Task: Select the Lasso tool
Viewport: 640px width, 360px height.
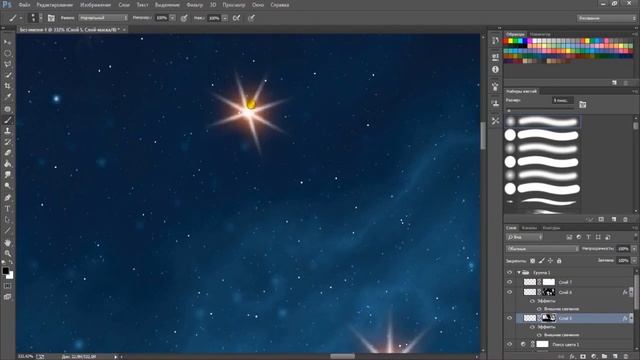Action: (x=7, y=64)
